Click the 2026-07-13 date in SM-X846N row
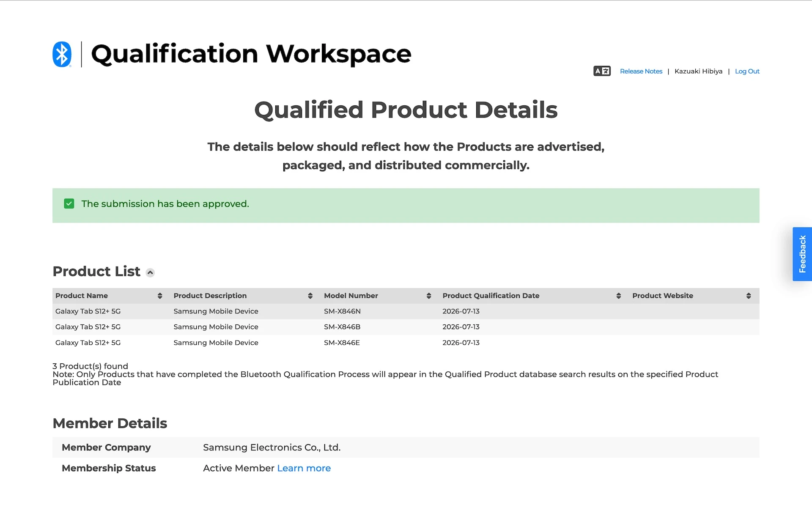The height and width of the screenshot is (508, 812). click(x=461, y=311)
